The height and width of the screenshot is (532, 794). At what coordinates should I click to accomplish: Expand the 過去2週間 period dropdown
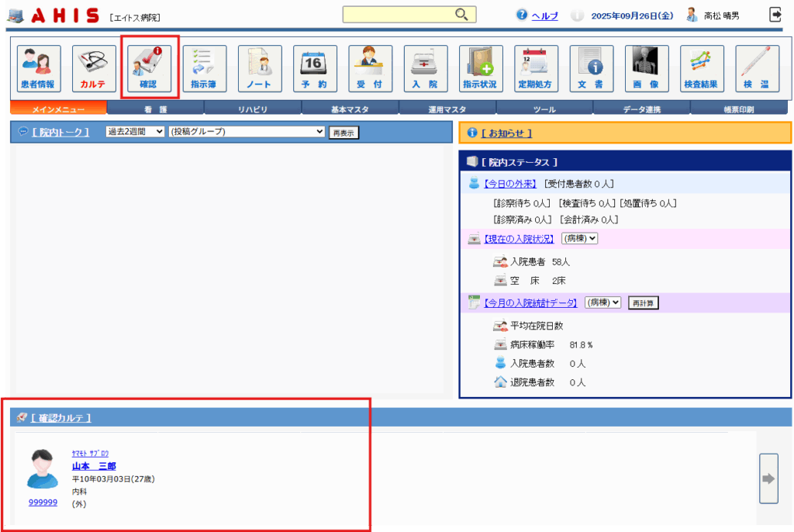135,132
